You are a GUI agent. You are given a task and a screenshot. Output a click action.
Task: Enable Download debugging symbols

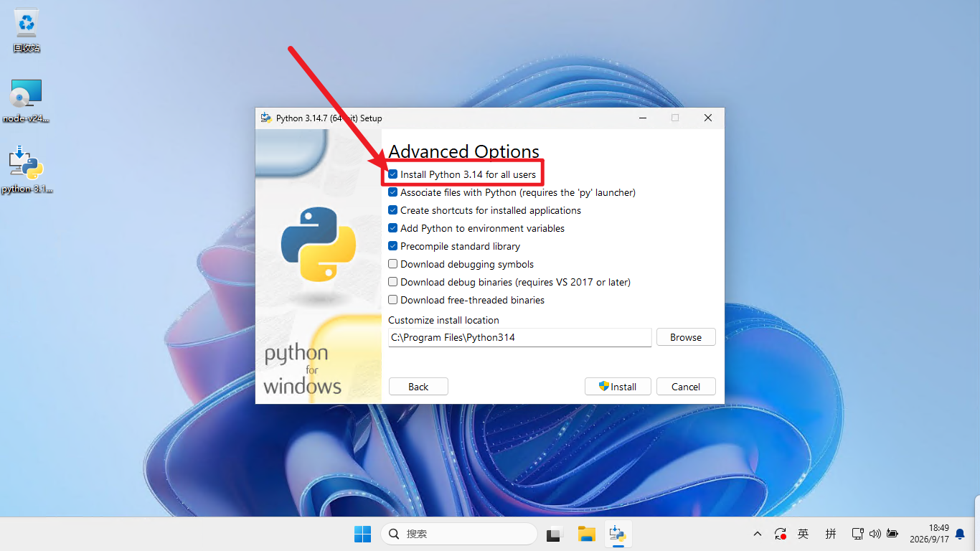pos(393,264)
